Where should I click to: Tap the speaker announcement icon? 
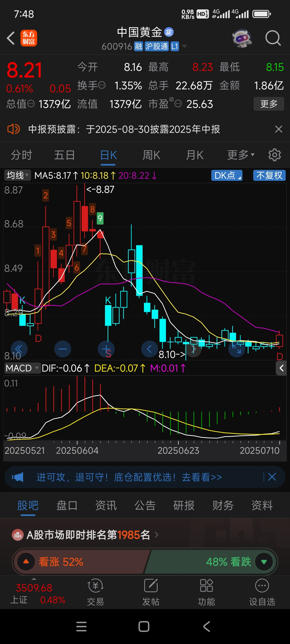(x=13, y=129)
